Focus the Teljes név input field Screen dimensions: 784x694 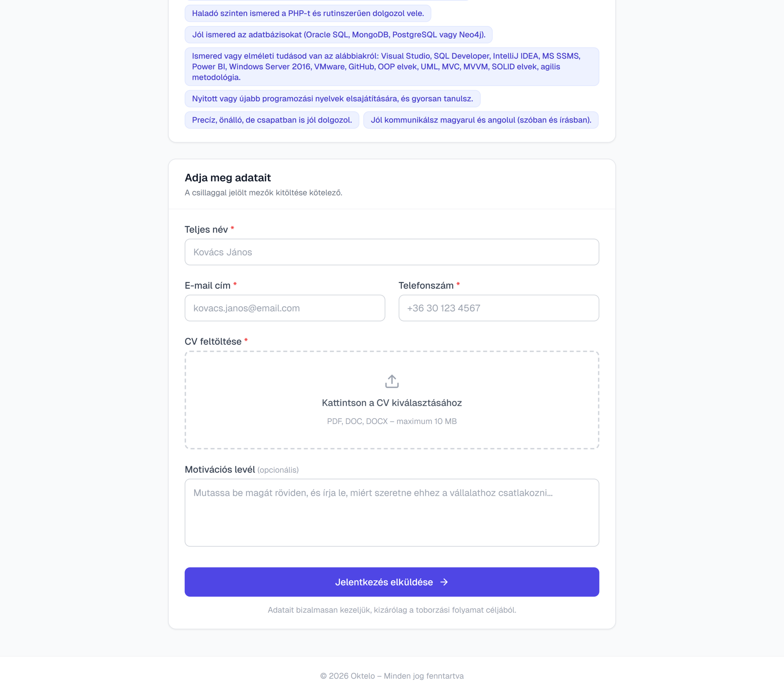pos(392,252)
